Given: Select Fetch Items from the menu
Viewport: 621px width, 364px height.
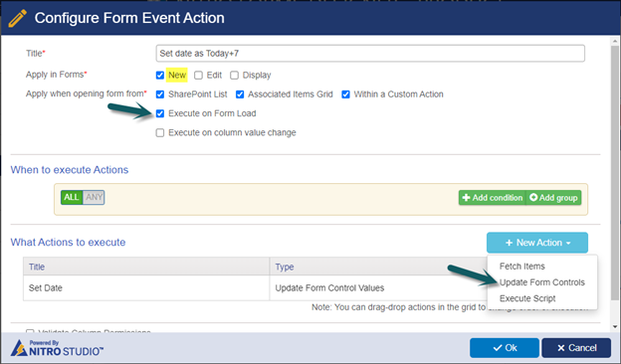Looking at the screenshot, I should coord(522,267).
